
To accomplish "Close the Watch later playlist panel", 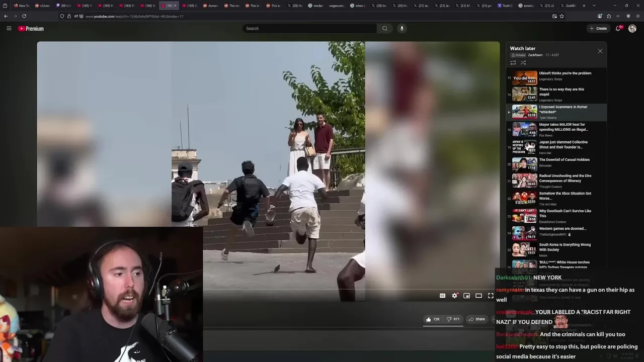I will pyautogui.click(x=600, y=51).
